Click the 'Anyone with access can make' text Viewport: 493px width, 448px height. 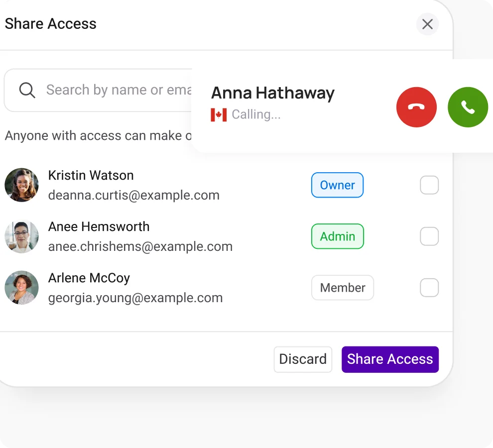coord(98,136)
